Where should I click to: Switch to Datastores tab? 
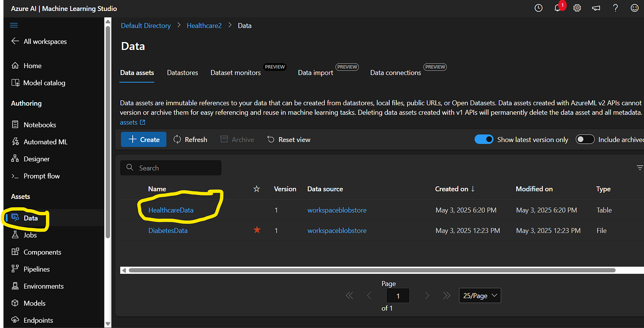tap(183, 72)
